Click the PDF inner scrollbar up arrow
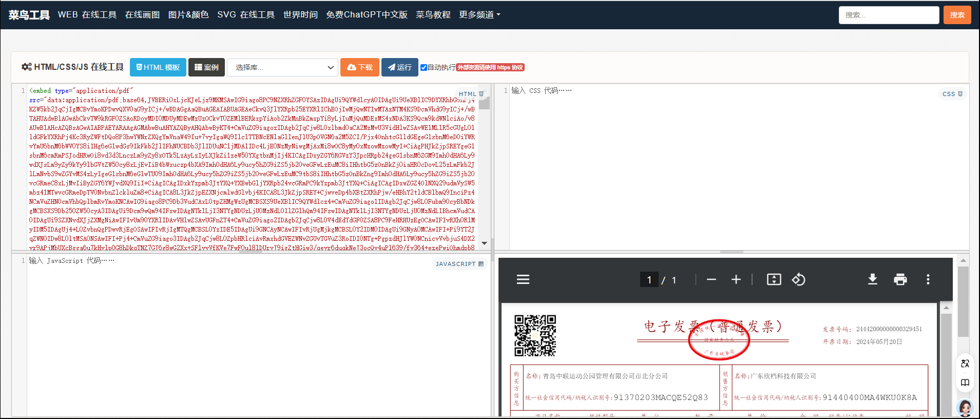 tap(946, 308)
